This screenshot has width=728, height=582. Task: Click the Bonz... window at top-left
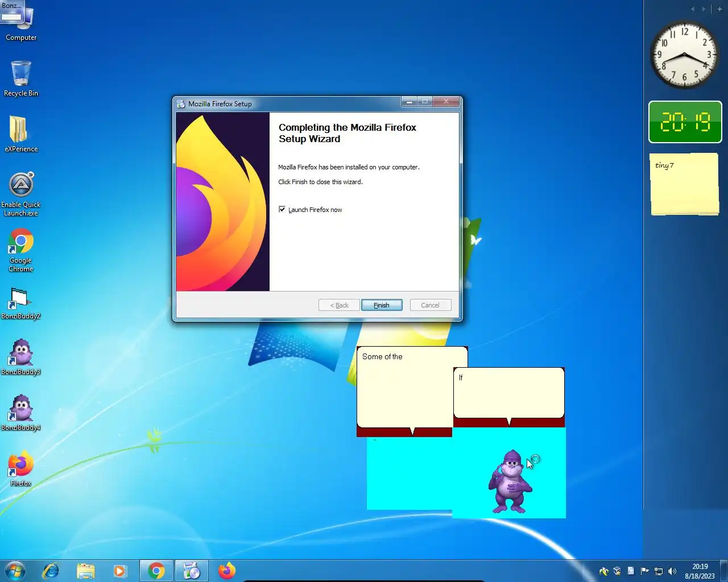click(13, 13)
